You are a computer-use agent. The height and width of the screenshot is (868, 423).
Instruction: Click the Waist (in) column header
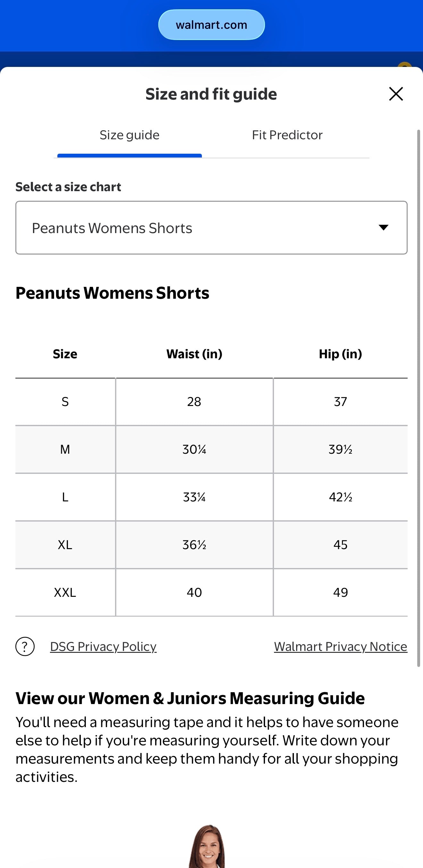pos(194,354)
